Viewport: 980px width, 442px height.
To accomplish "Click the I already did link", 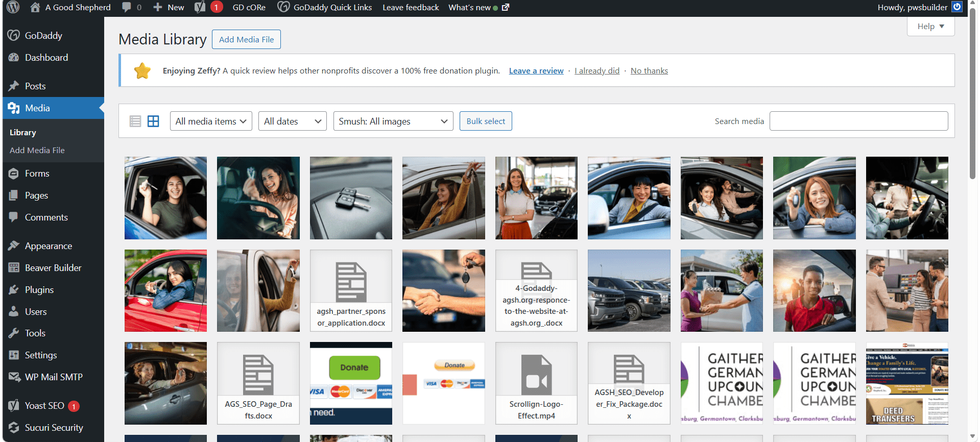I will click(x=597, y=71).
